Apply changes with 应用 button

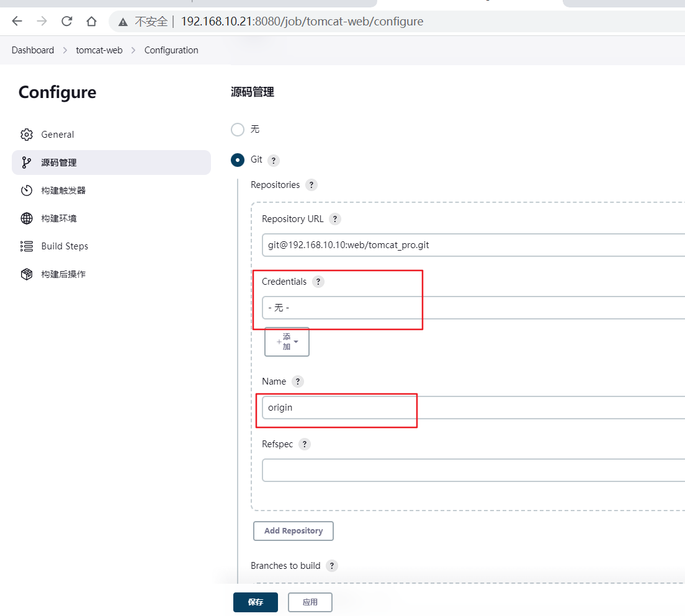click(x=310, y=602)
